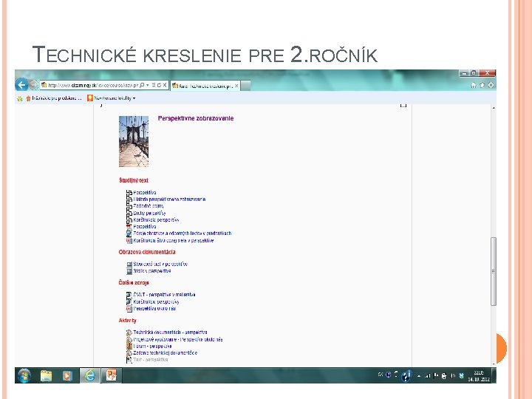Open the browser Tools gear icon

(x=491, y=85)
